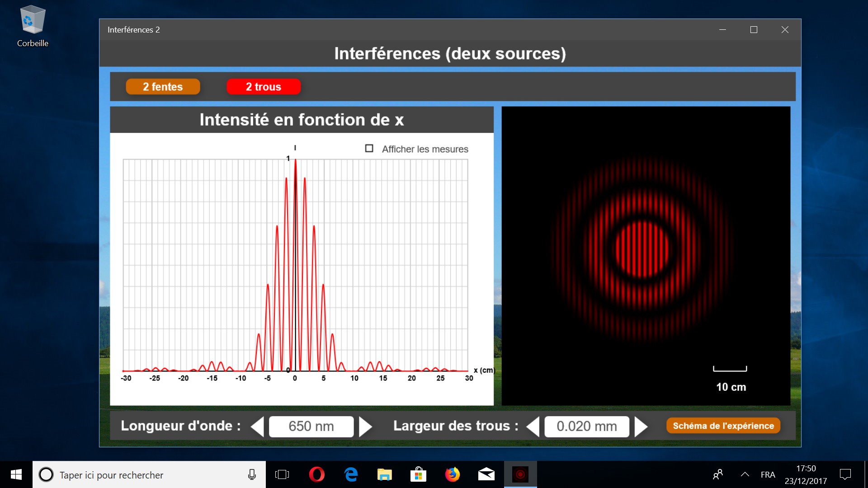This screenshot has width=868, height=488.
Task: Open the Mail app from taskbar
Action: (x=486, y=474)
